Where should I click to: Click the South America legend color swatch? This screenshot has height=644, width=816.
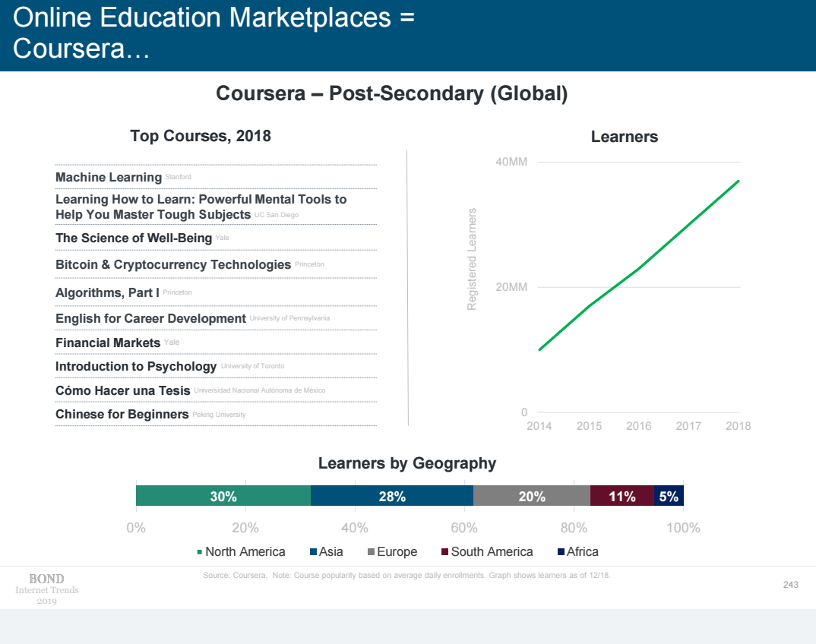(445, 552)
